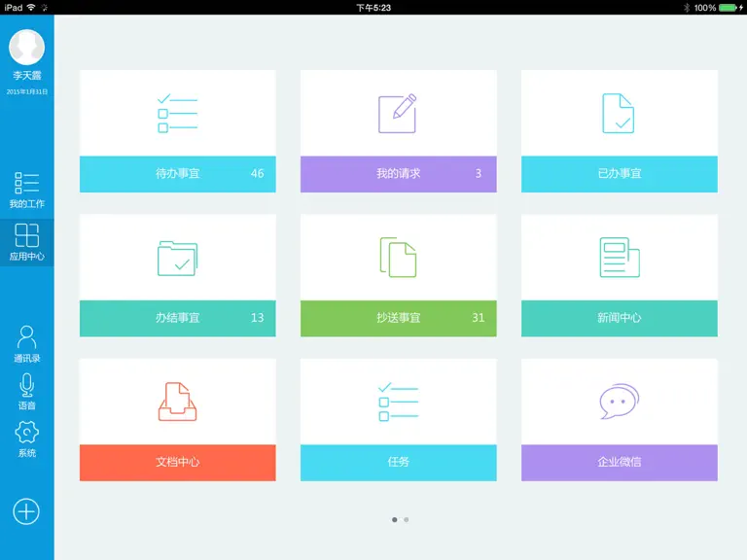Tap the plus add button in sidebar
747x560 pixels.
click(26, 511)
